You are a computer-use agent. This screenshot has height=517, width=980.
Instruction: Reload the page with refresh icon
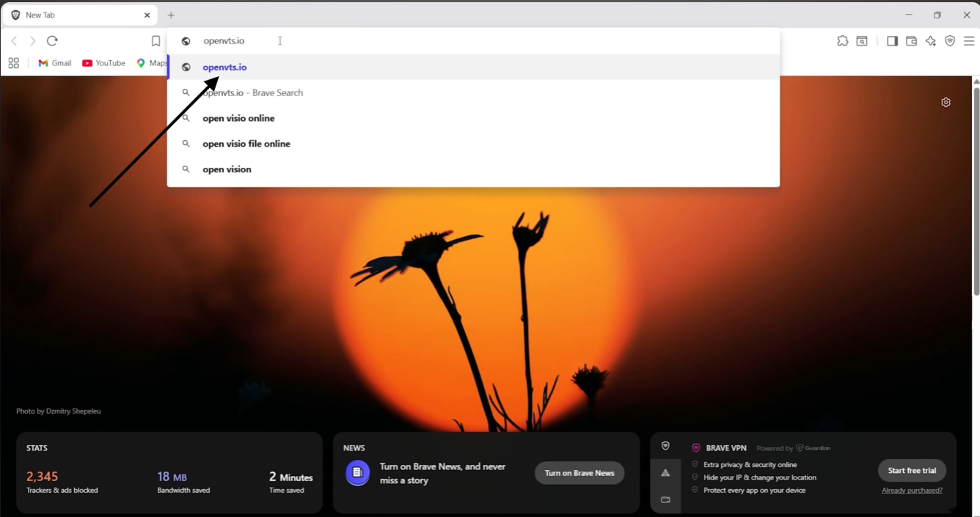click(x=52, y=41)
